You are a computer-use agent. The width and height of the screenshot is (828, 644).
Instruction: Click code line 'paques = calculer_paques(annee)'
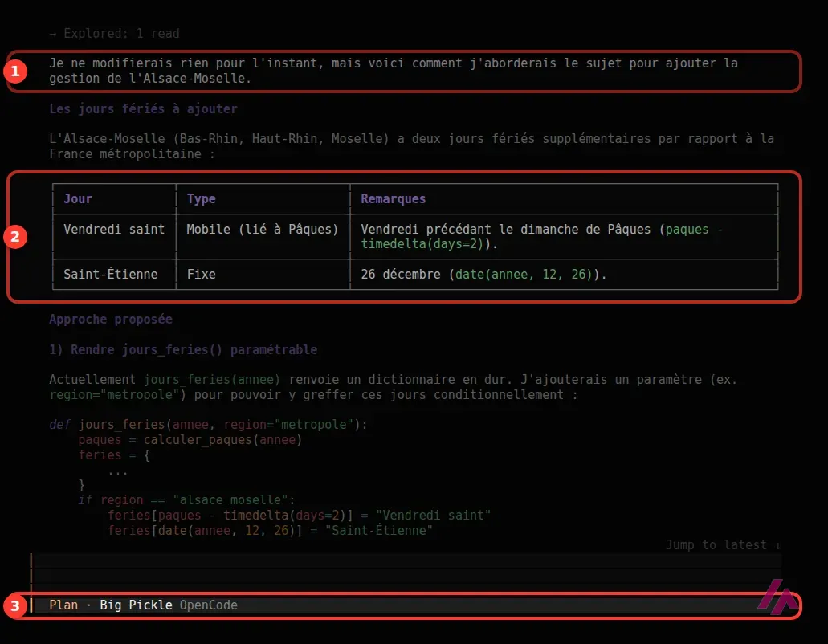(190, 440)
